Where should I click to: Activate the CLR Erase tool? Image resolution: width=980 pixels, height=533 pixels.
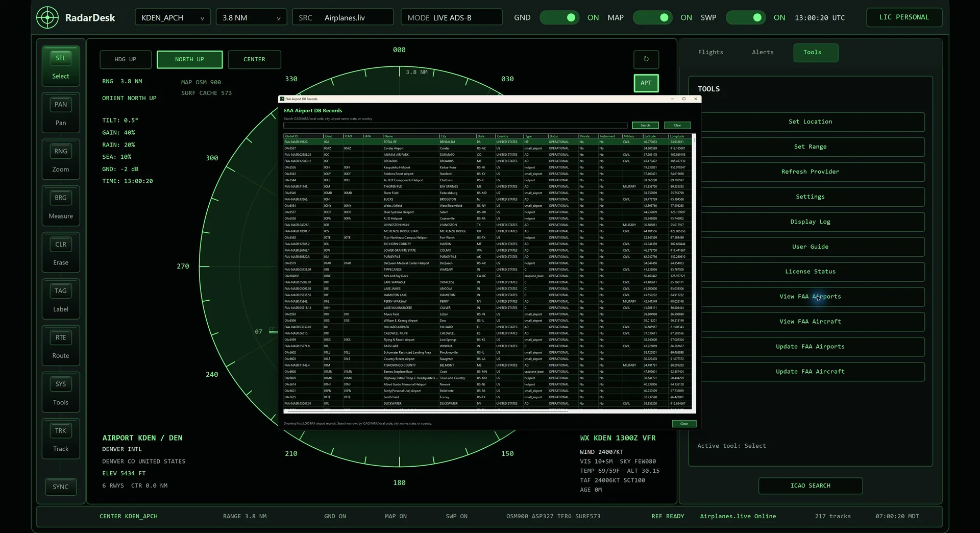click(61, 253)
